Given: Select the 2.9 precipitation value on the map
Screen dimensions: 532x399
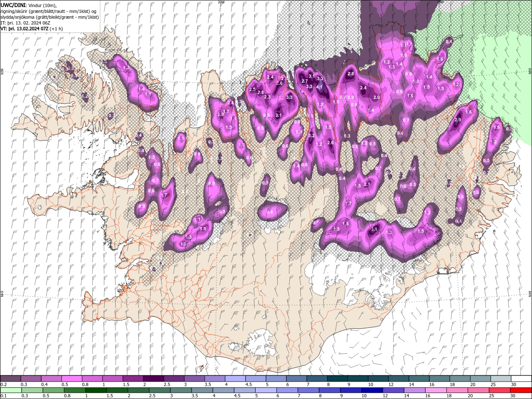Looking at the screenshot, I should click(458, 120).
